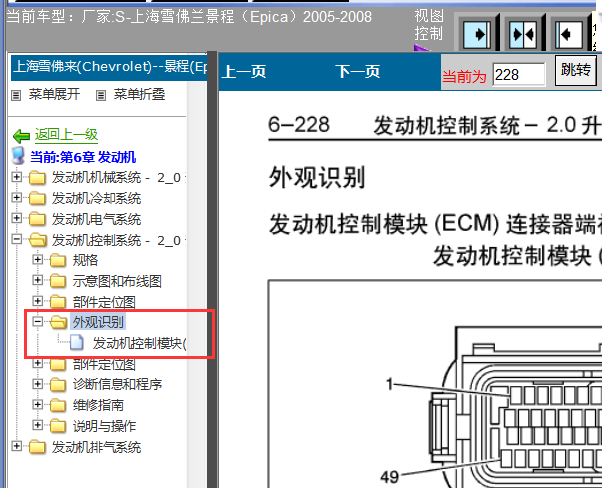Expand the 维修指南 folder

point(37,405)
